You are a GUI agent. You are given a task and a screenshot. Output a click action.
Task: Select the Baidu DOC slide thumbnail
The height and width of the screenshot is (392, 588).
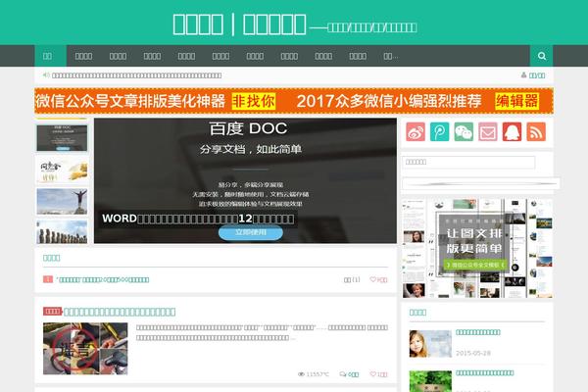[62, 138]
